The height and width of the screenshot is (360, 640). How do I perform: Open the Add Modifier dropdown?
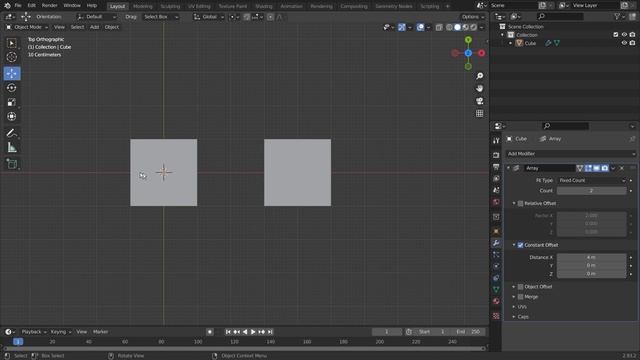[571, 154]
